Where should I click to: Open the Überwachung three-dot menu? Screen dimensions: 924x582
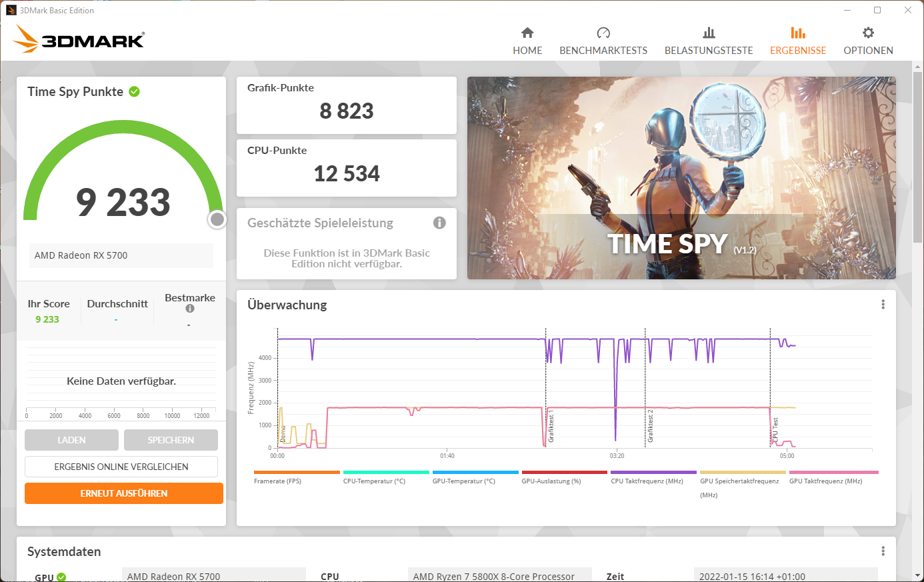[x=883, y=305]
